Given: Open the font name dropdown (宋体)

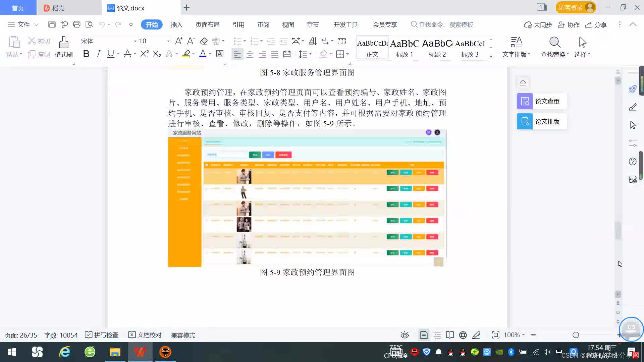Looking at the screenshot, I should click(135, 41).
